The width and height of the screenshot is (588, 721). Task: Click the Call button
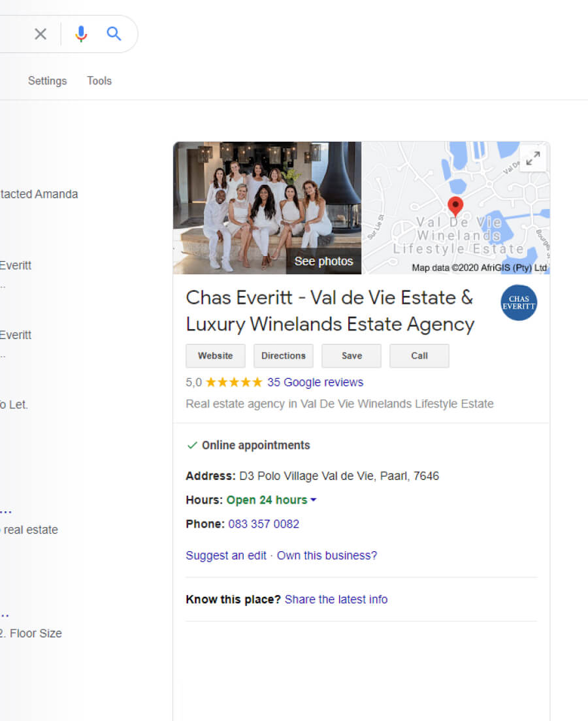[419, 356]
